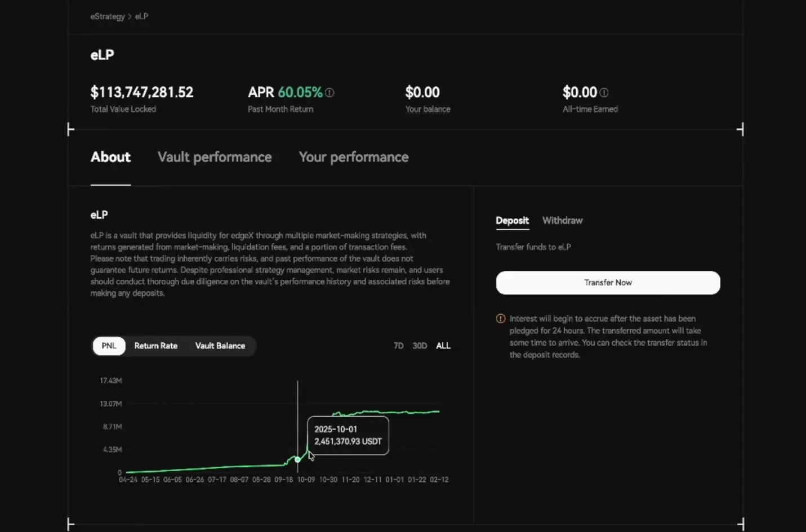Click the 13.07M y-axis label

111,404
